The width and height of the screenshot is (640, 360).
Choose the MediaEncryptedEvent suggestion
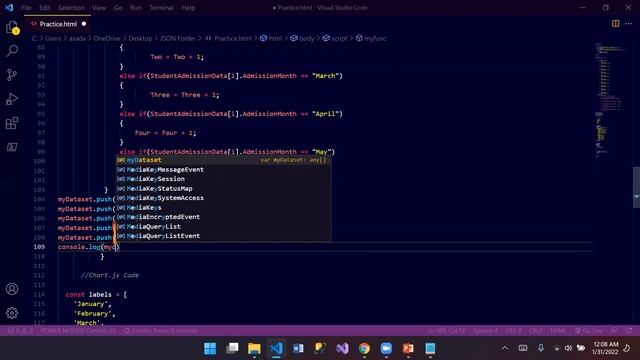tap(223, 217)
